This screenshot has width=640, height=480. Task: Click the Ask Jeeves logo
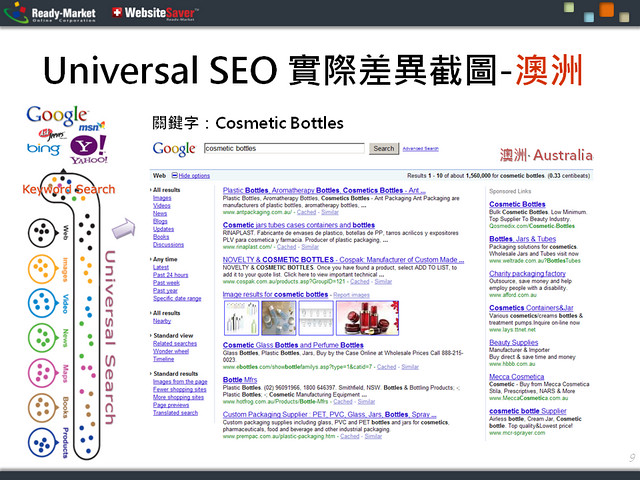click(52, 134)
